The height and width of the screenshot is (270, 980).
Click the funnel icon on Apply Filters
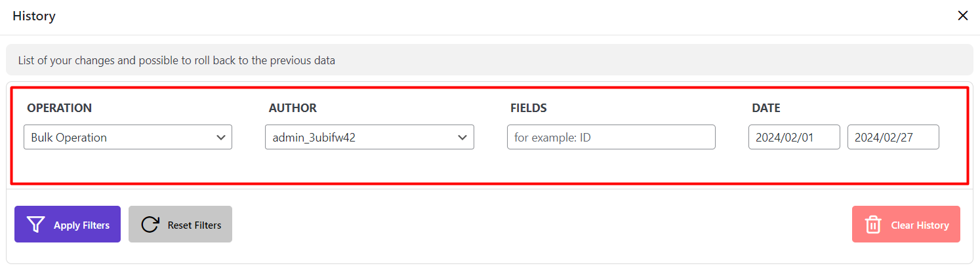click(35, 225)
